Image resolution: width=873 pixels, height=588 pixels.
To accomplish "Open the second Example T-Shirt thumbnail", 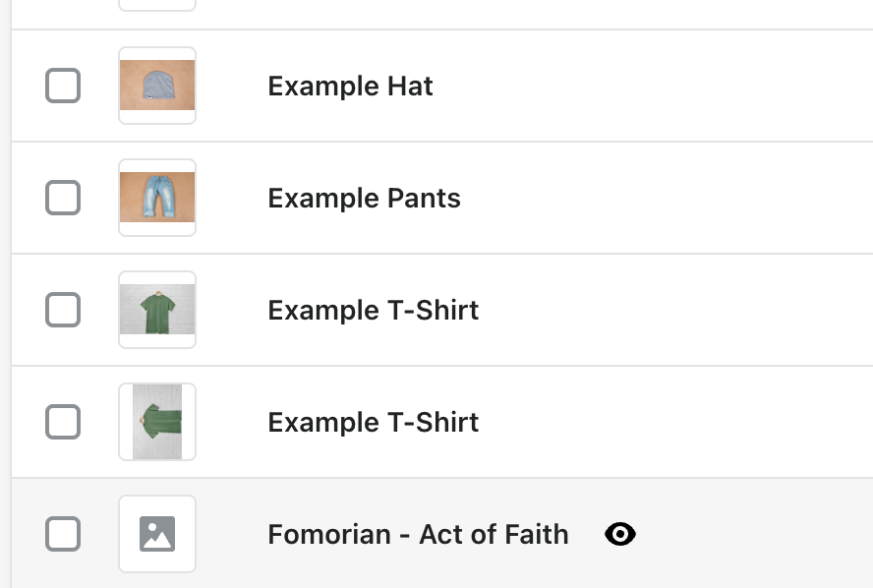I will point(156,422).
